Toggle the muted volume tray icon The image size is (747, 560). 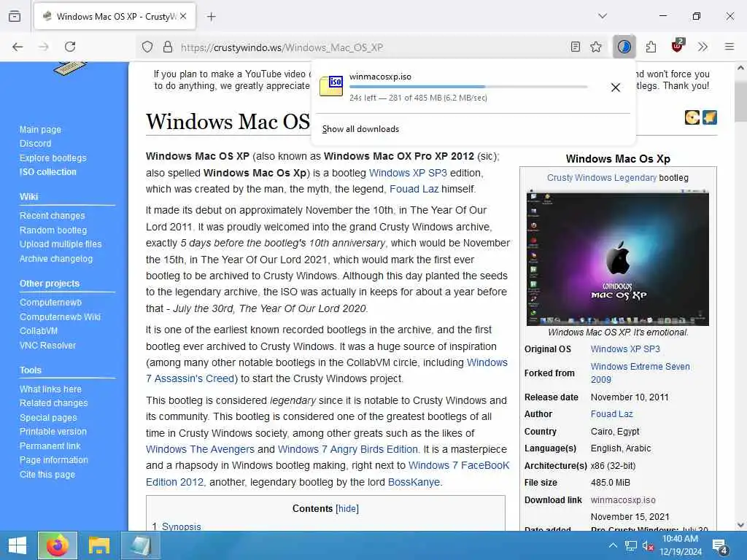click(x=648, y=545)
